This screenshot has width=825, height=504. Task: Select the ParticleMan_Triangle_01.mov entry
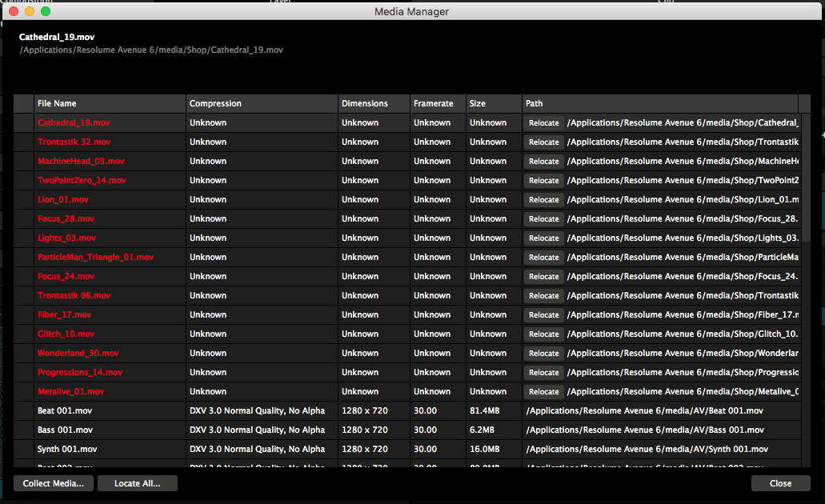(x=407, y=258)
